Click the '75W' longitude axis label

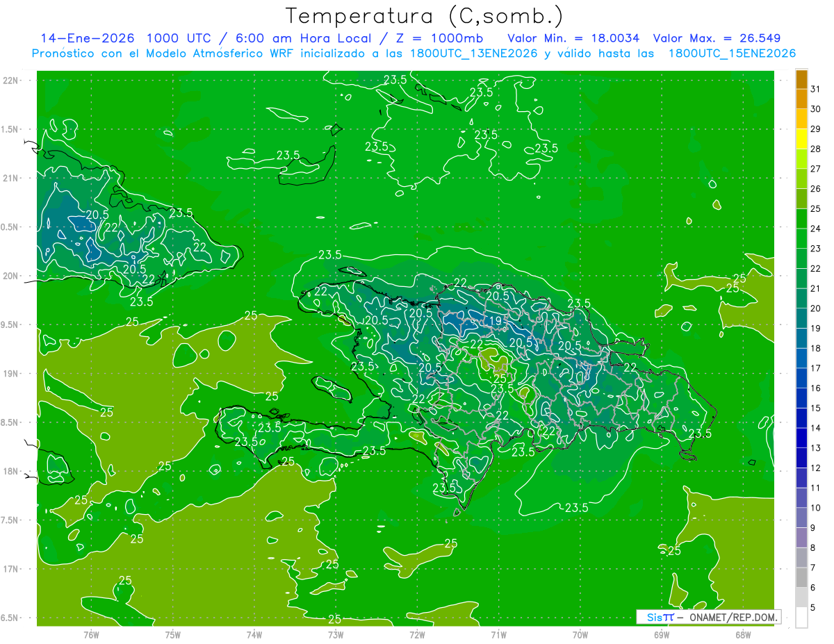pos(172,634)
